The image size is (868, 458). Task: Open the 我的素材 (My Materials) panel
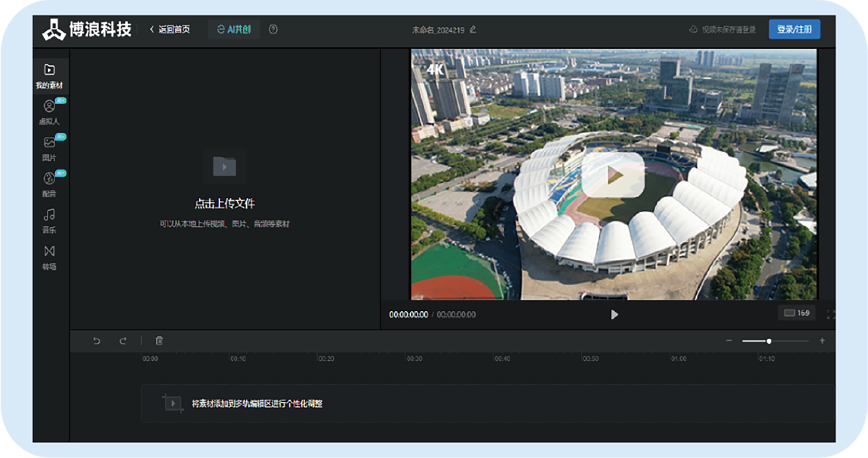click(49, 76)
